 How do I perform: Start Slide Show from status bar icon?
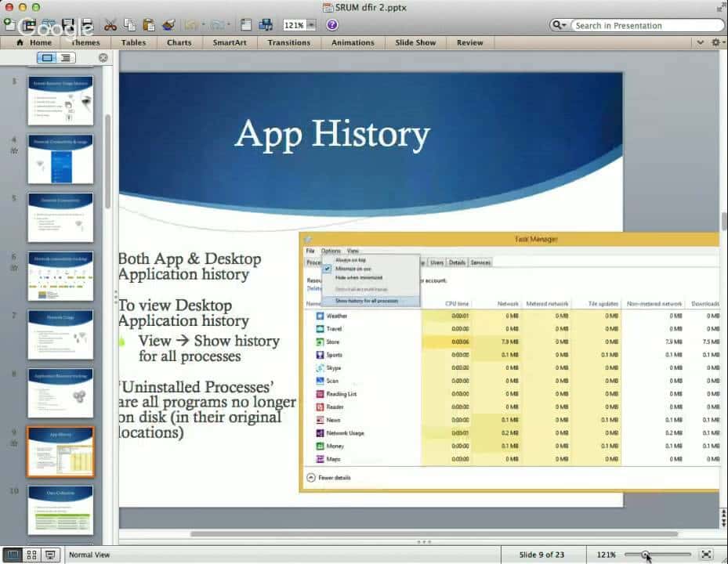pos(51,555)
